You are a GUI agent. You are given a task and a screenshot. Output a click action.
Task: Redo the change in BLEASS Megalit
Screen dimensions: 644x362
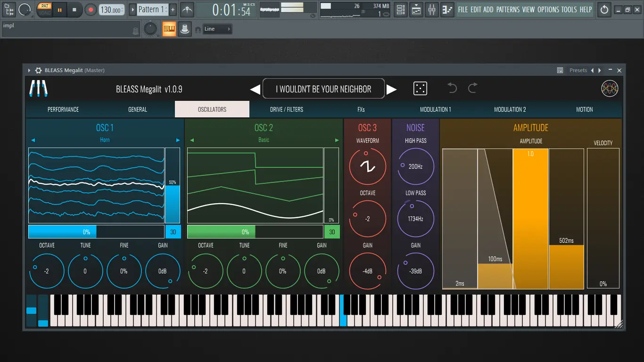coord(472,88)
